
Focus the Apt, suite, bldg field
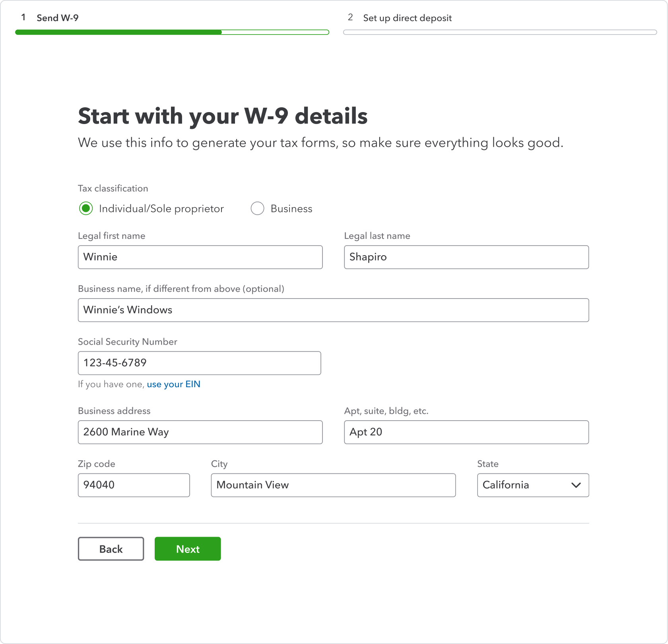point(466,432)
